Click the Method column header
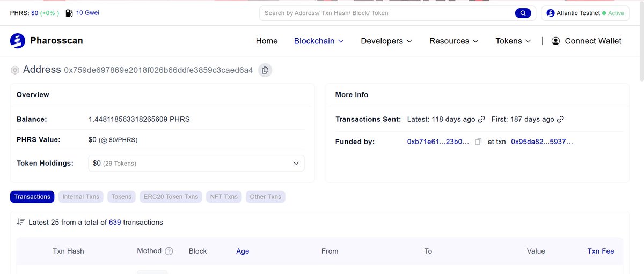 149,251
